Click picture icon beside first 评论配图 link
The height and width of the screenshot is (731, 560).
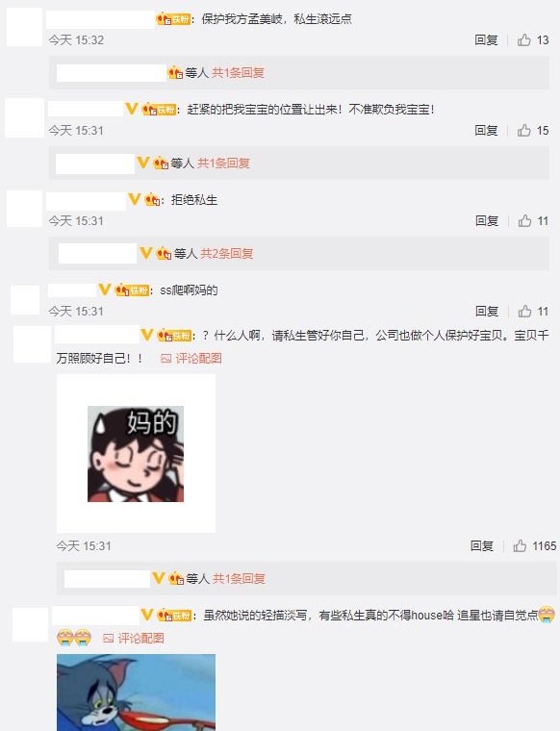pyautogui.click(x=166, y=359)
